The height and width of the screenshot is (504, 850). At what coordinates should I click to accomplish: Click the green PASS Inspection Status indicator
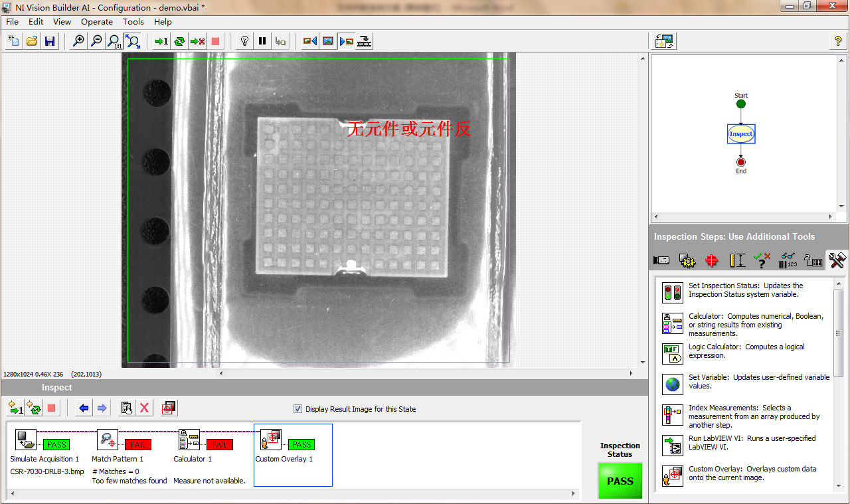tap(620, 481)
